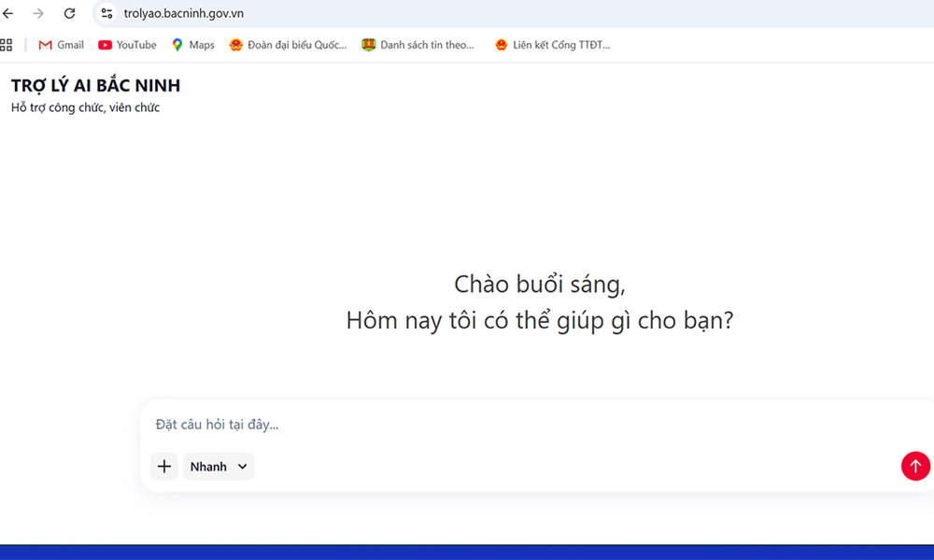Open YouTube from the bookmarks bar

(x=127, y=44)
